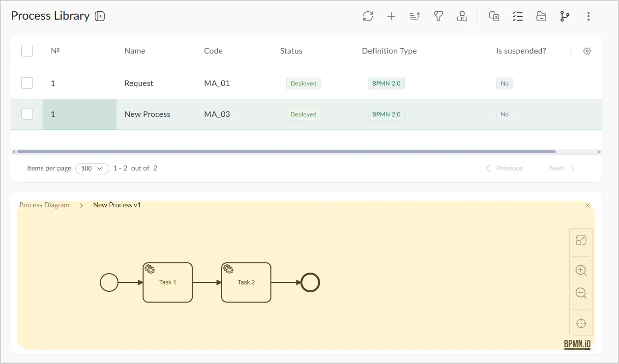Go to the Next page
Screen dimensions: 619x364
coord(562,168)
